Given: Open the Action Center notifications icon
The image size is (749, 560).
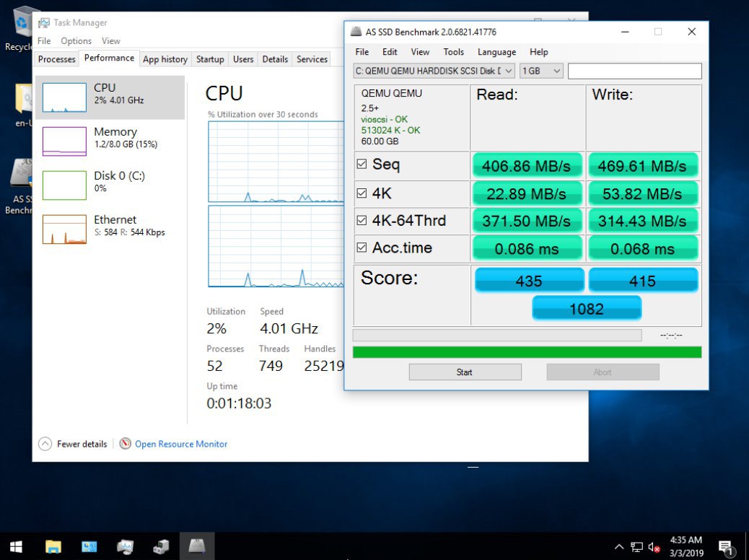Looking at the screenshot, I should [726, 547].
